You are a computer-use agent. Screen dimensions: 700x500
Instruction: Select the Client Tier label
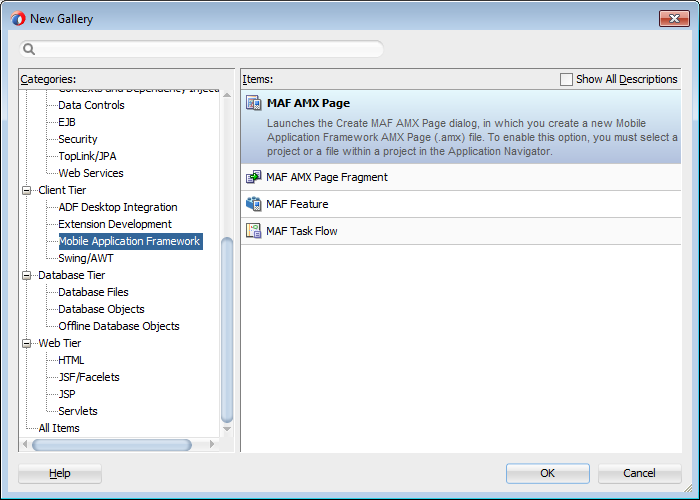(x=62, y=190)
